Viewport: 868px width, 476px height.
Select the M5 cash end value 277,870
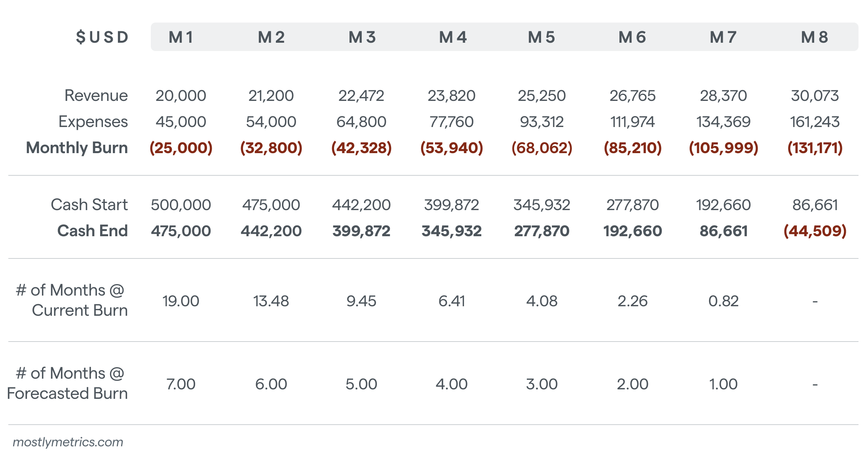tap(541, 231)
